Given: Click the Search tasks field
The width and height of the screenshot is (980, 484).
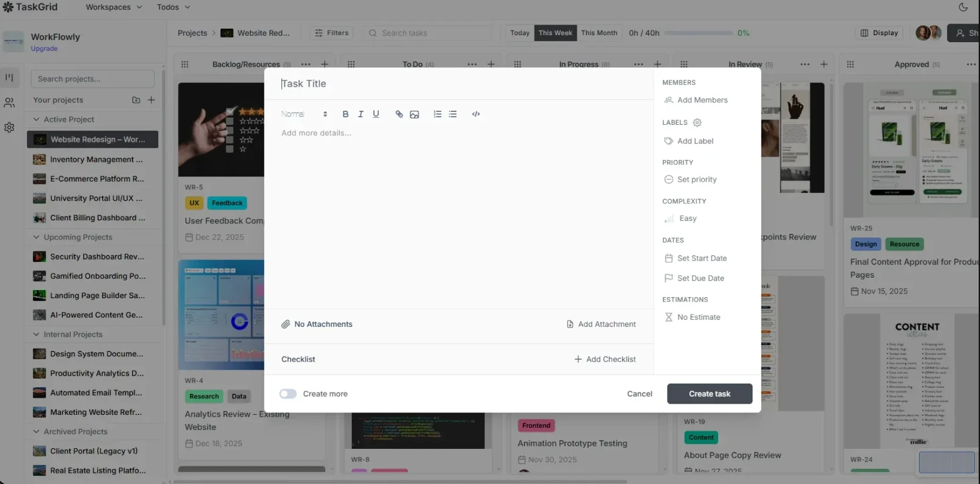Looking at the screenshot, I should pyautogui.click(x=427, y=33).
